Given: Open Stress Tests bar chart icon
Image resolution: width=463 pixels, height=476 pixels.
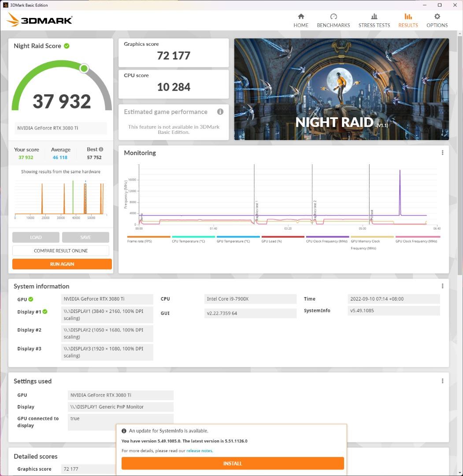Looking at the screenshot, I should (374, 17).
